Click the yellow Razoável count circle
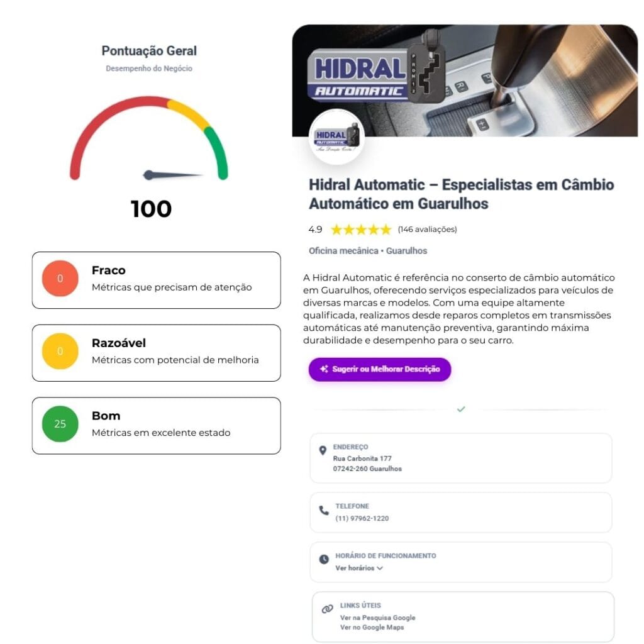This screenshot has height=644, width=644. click(60, 352)
